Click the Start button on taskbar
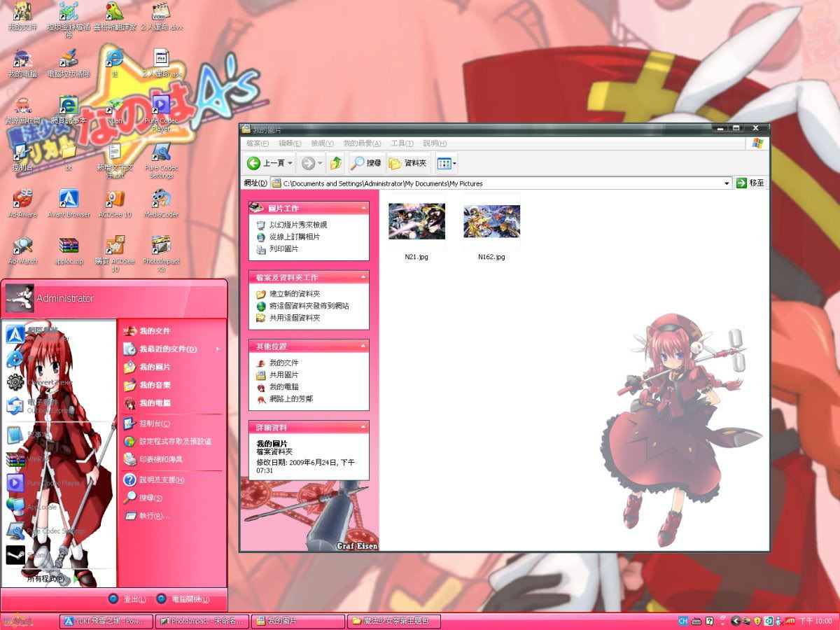840x630 pixels. click(18, 621)
